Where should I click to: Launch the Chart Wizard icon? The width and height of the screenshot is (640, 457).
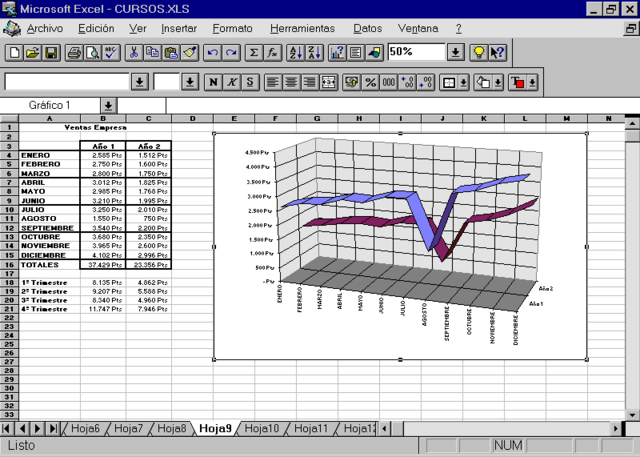click(337, 53)
